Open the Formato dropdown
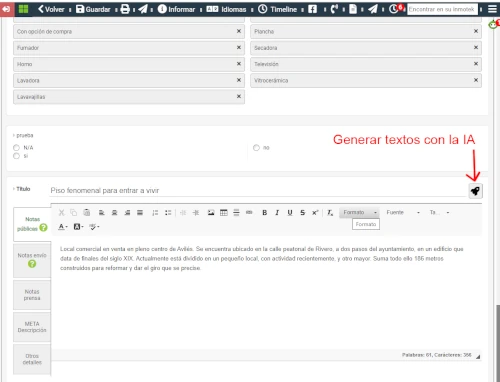 pyautogui.click(x=359, y=213)
